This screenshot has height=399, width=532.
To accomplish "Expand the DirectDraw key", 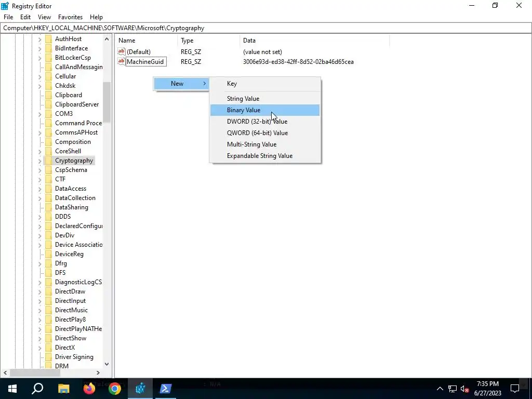I will (39, 292).
